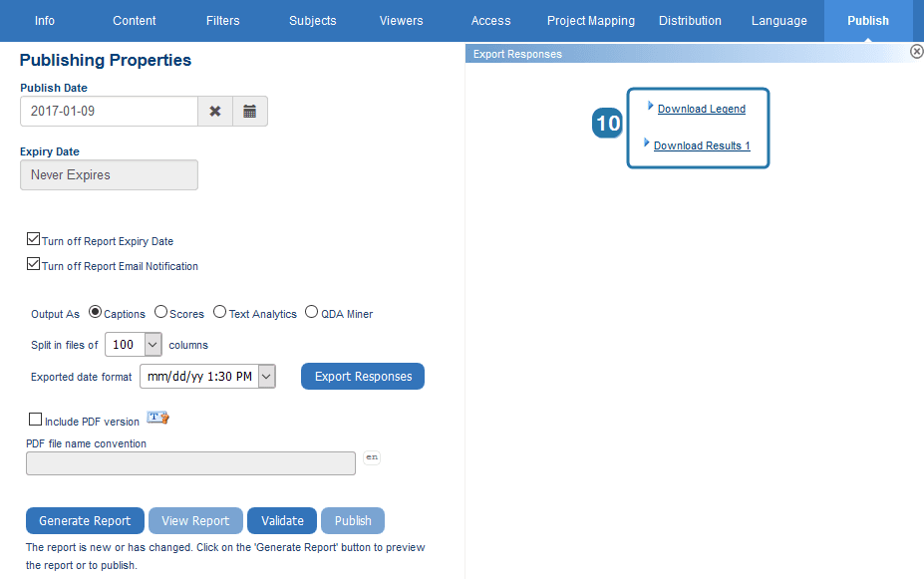Open the Filters menu
The width and height of the screenshot is (924, 579).
(x=222, y=20)
